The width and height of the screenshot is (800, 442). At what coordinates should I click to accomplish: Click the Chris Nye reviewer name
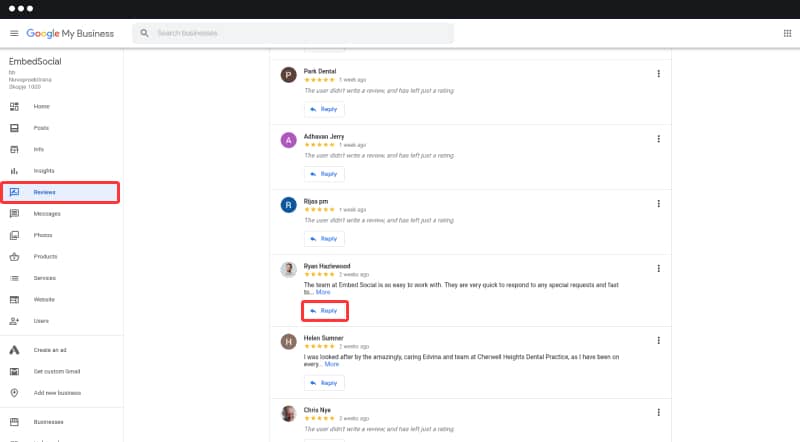tap(317, 410)
